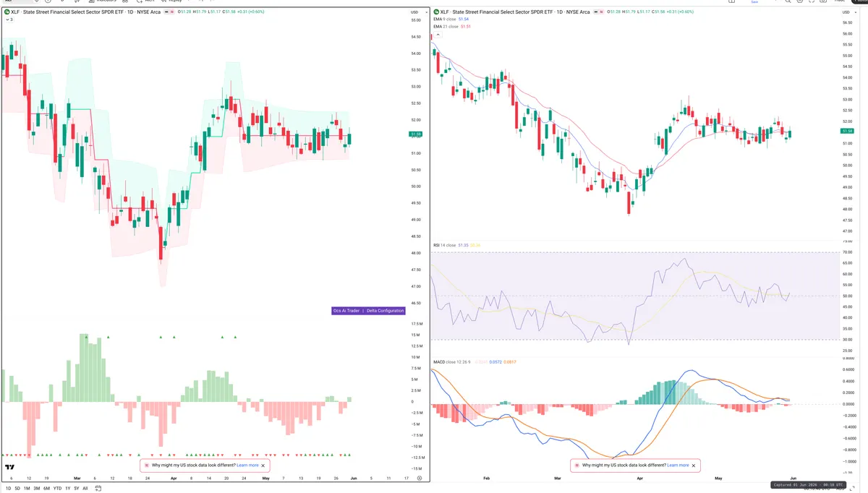Screen dimensions: 868x493
Task: Select 5Y time range
Action: [x=76, y=488]
